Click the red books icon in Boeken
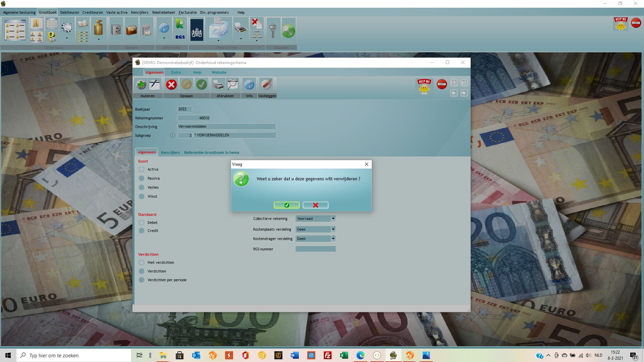 click(x=147, y=30)
